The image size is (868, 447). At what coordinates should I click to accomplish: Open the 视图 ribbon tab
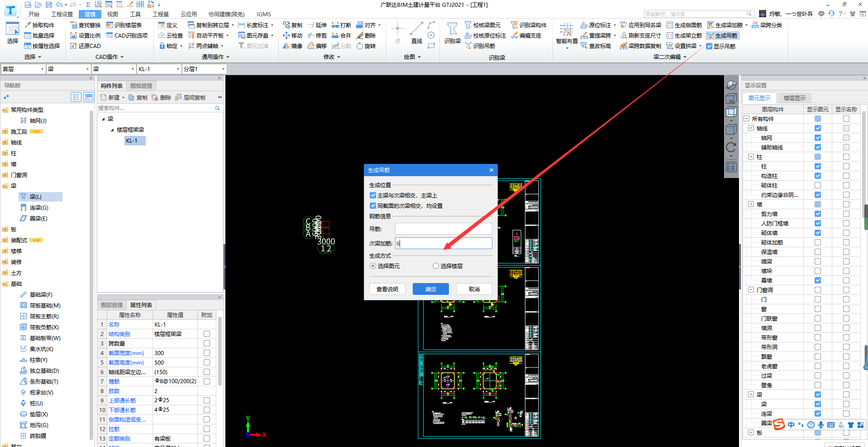[x=112, y=14]
